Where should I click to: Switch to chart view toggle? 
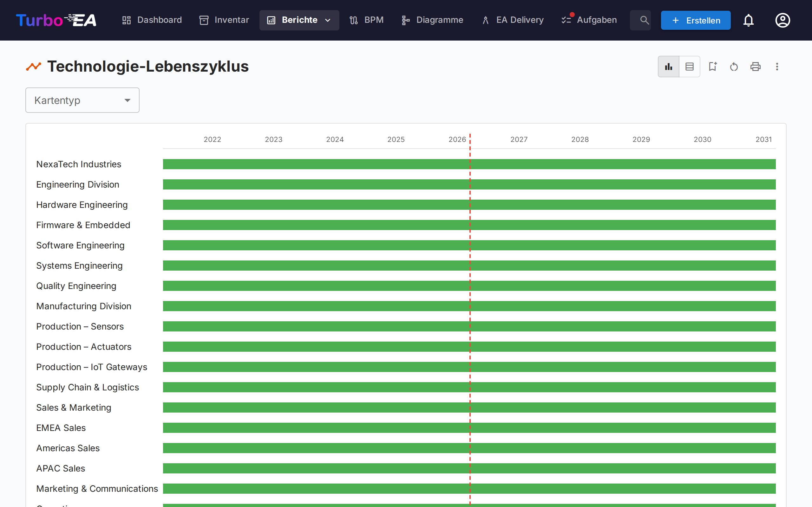pos(668,67)
